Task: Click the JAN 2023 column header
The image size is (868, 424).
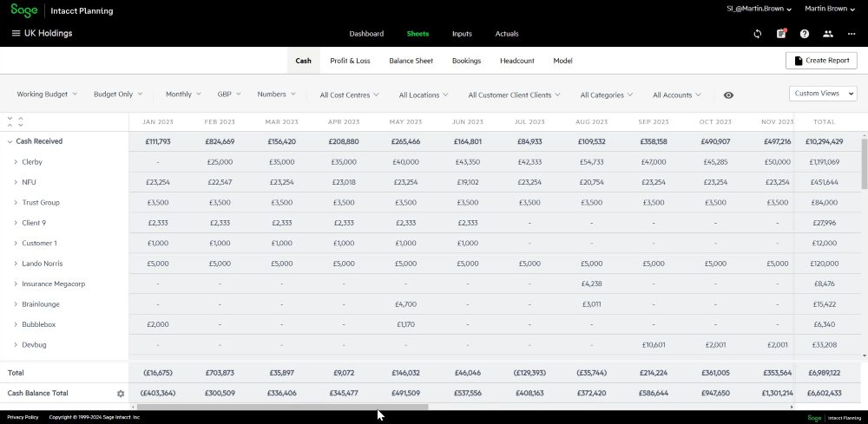Action: click(x=158, y=121)
